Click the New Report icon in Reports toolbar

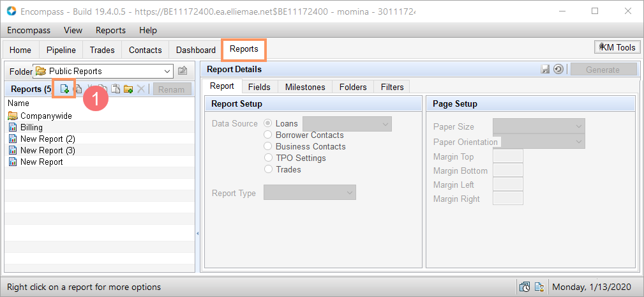coord(64,89)
